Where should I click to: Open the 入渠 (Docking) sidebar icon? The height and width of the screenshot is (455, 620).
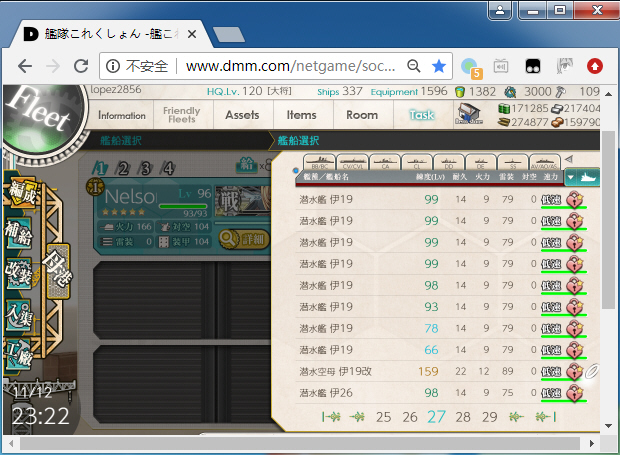click(x=19, y=315)
